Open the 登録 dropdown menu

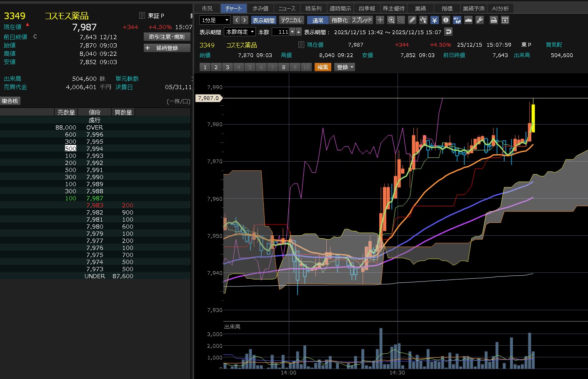(345, 67)
